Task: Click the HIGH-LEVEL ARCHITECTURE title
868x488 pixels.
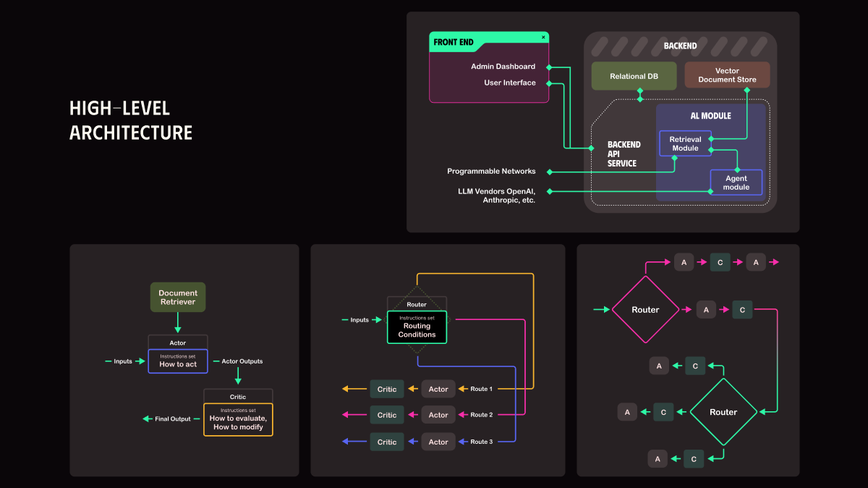Action: (131, 121)
